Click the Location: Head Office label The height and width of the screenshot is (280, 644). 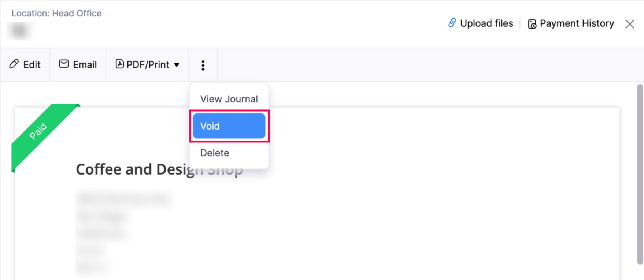pyautogui.click(x=56, y=13)
